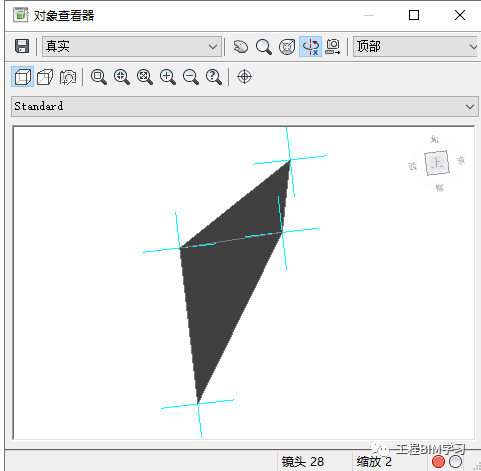The image size is (481, 471).
Task: Expand the Standard dropdown list
Action: point(245,107)
